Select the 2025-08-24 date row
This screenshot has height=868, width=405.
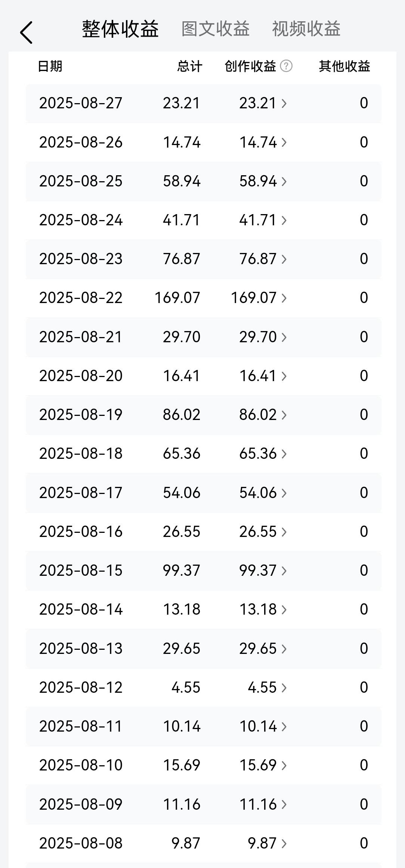[x=204, y=220]
